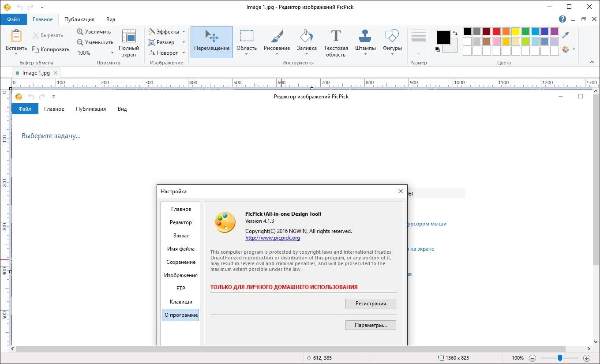
Task: Zoom out with the Уменьшить magnifier
Action: (95, 42)
